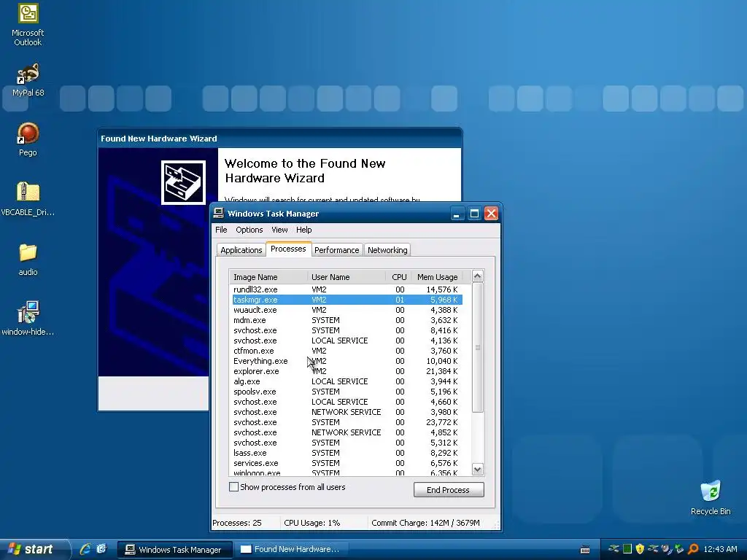Select the Recycle Bin icon
The height and width of the screenshot is (560, 747).
coord(711,497)
